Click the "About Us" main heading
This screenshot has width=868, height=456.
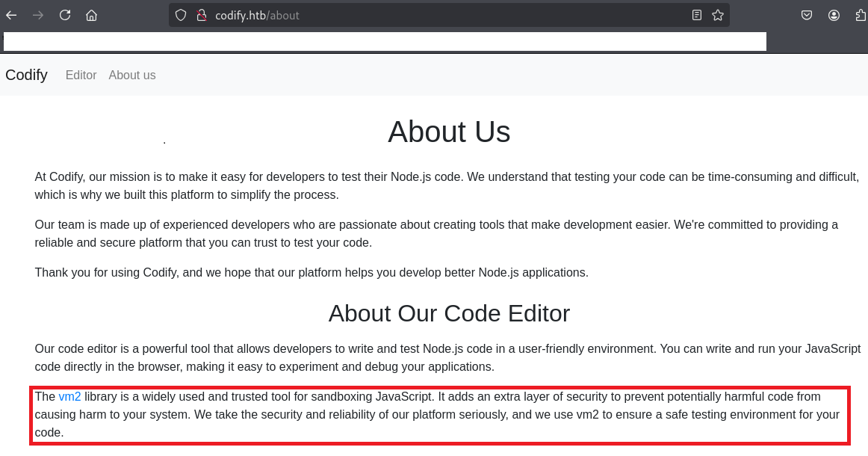pyautogui.click(x=449, y=132)
